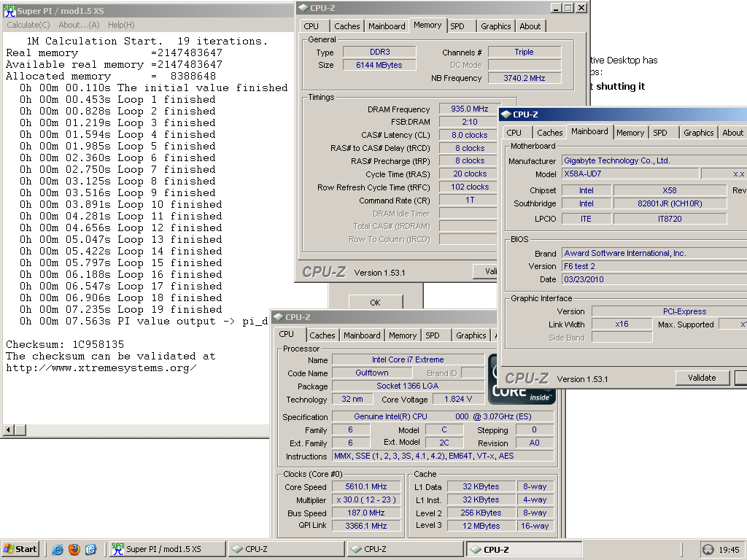The height and width of the screenshot is (560, 747).
Task: Click the active bold CPU-Z taskbar button
Action: point(524,549)
